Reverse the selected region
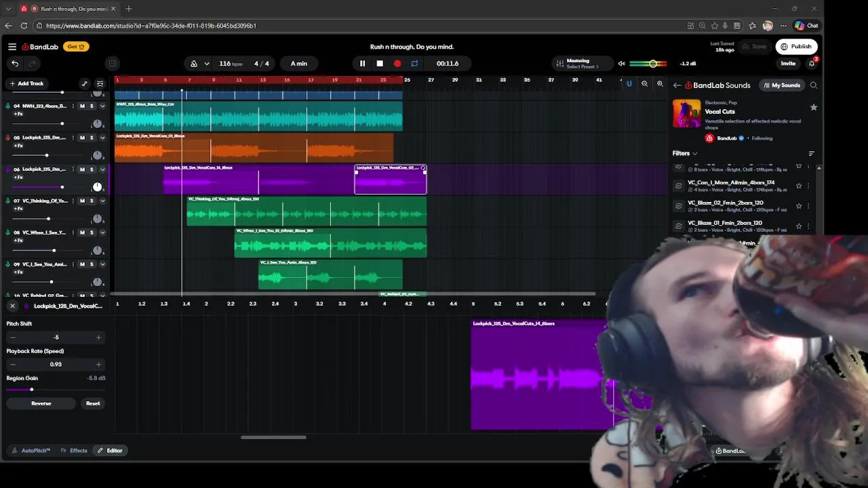The width and height of the screenshot is (868, 488). tap(41, 403)
